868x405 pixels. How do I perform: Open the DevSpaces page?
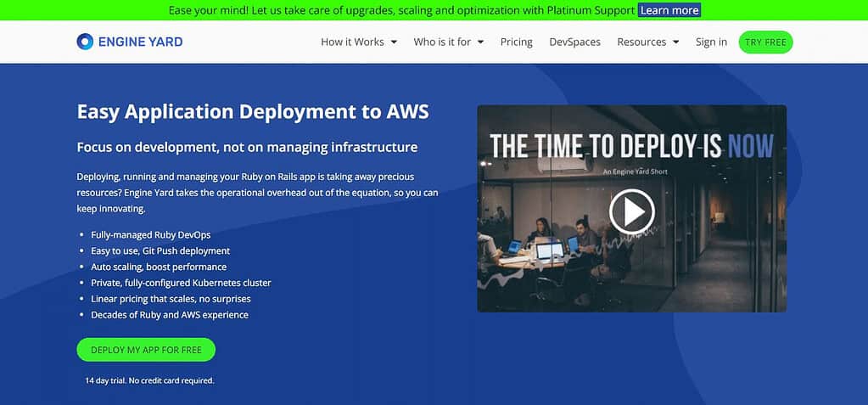tap(574, 42)
